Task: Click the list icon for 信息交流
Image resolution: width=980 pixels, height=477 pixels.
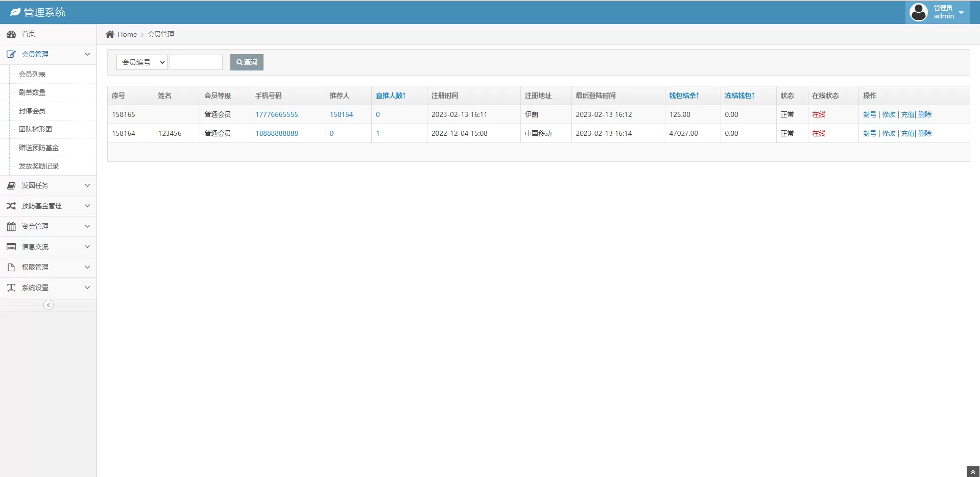Action: 11,247
